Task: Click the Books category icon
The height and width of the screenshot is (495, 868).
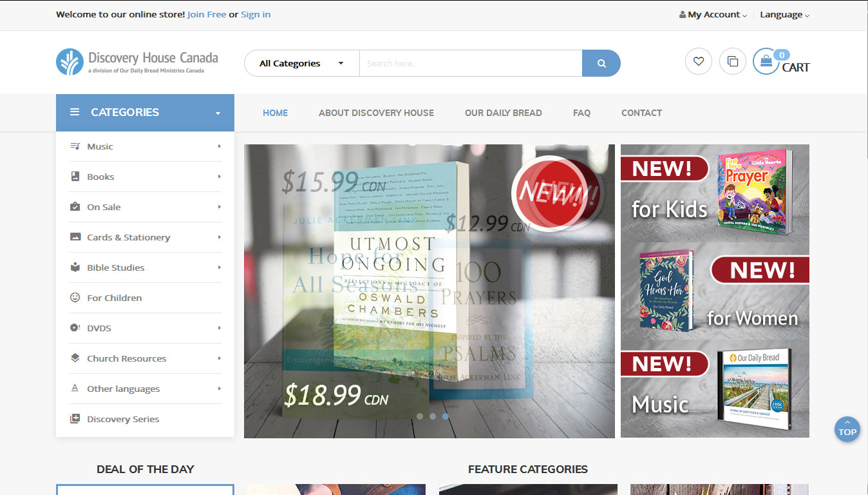Action: click(75, 177)
